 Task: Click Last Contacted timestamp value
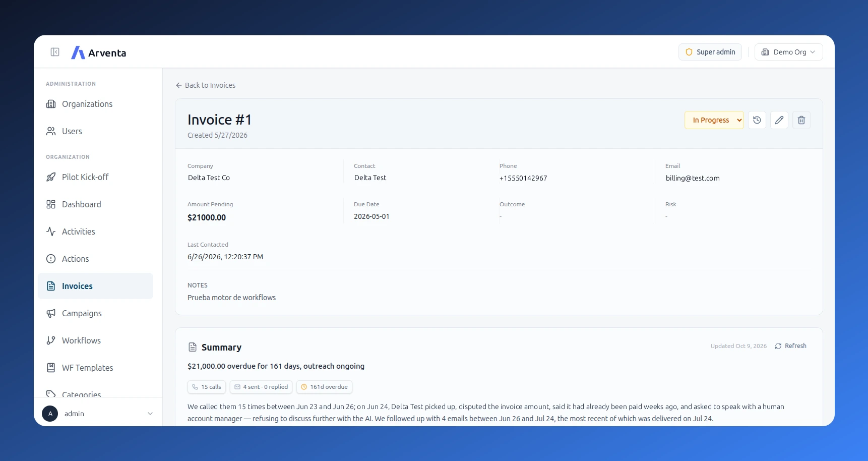click(x=225, y=257)
